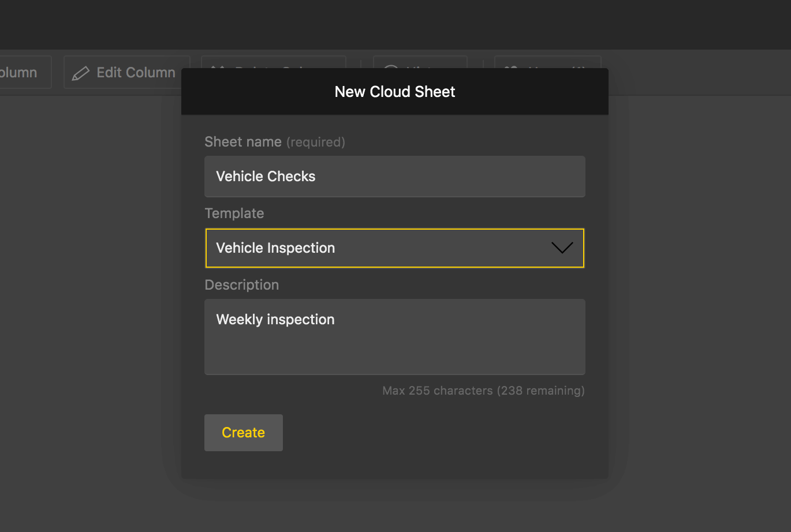
Task: Click the (required) hint beside Sheet name
Action: click(316, 143)
